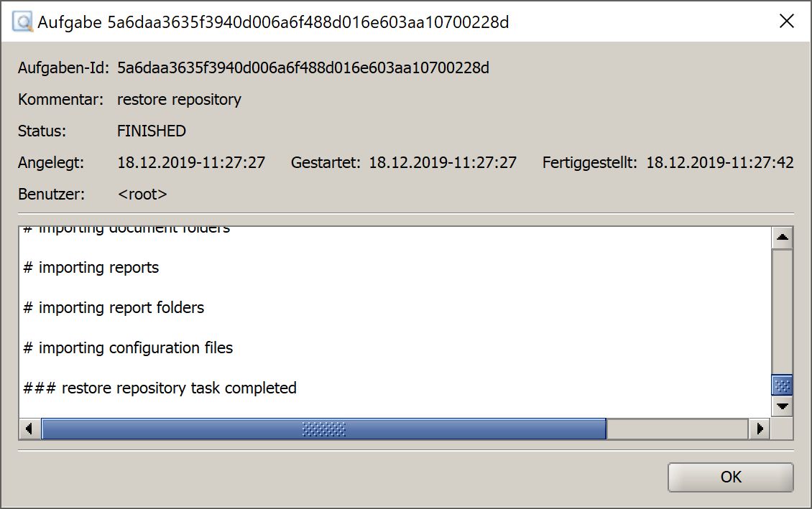
Task: Click the horizontal scrollbar thumb
Action: (x=323, y=429)
